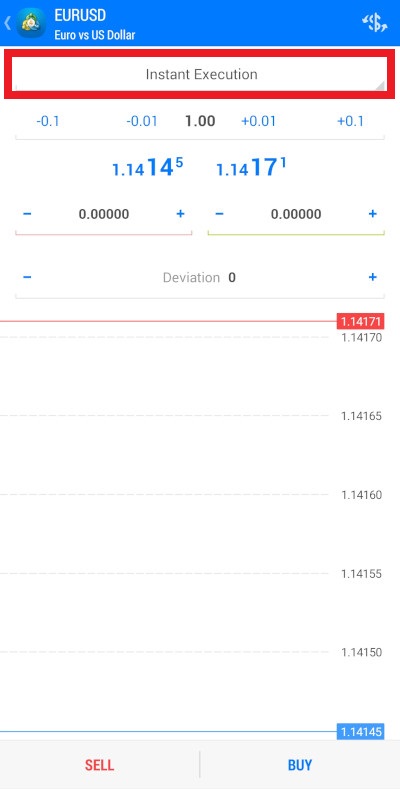
Task: Tap the minus icon for stop loss
Action: pos(27,214)
